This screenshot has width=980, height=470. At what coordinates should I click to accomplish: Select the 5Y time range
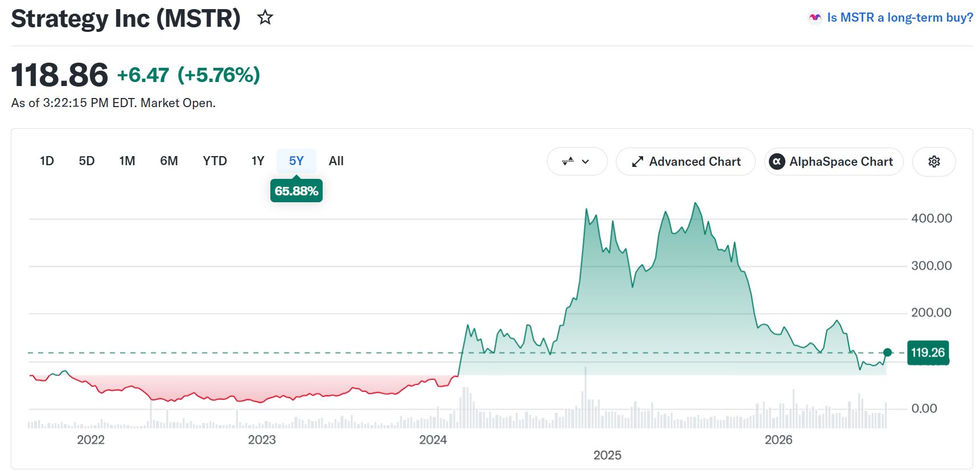tap(297, 161)
